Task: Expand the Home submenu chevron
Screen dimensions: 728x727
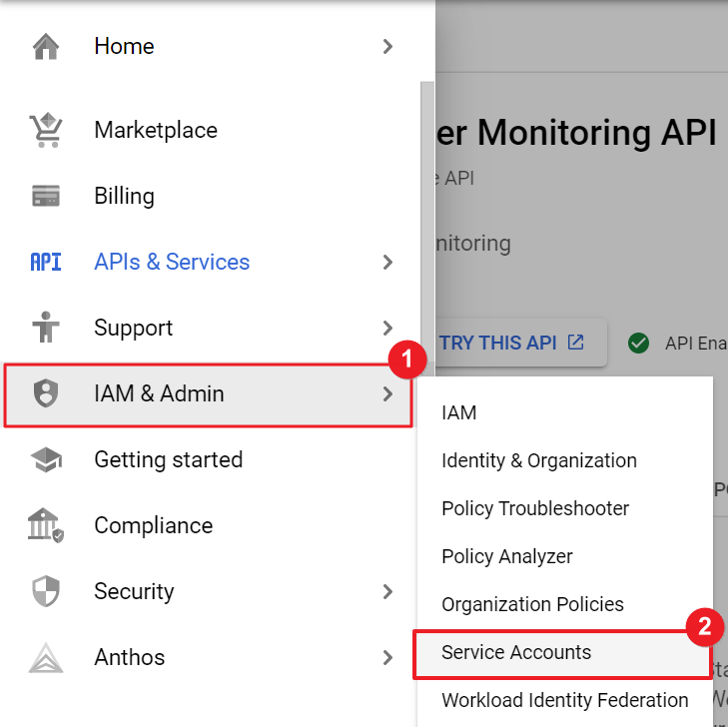Action: click(387, 46)
